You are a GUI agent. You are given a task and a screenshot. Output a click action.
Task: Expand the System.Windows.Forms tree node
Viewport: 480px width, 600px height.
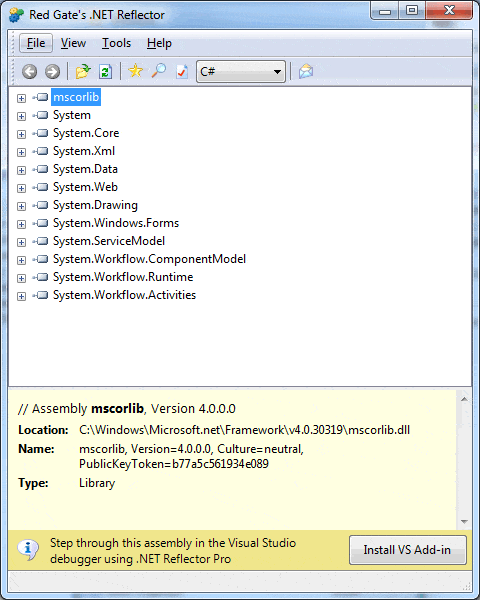point(21,224)
